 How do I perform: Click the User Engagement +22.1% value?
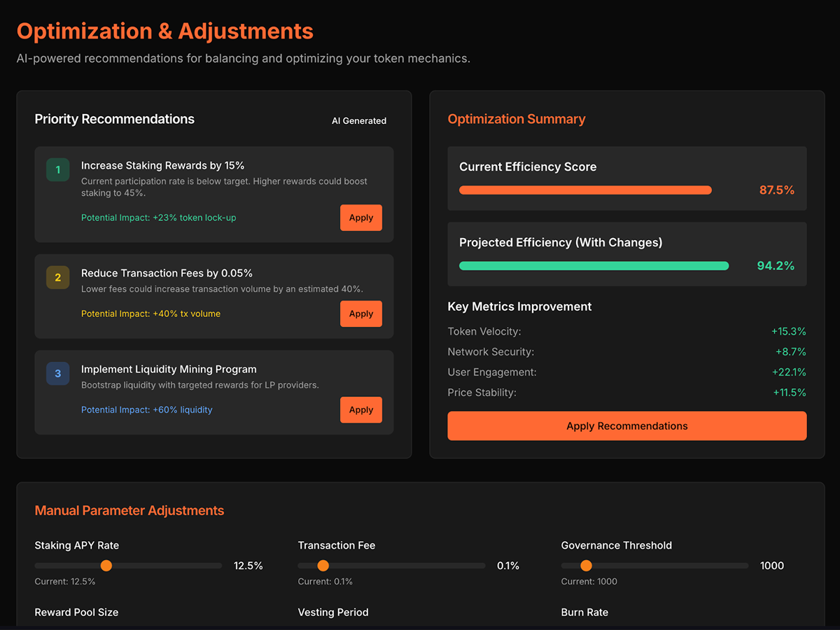789,372
